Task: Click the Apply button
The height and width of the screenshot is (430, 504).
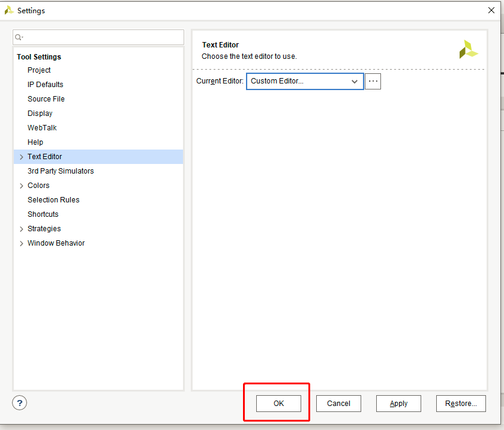Action: click(398, 404)
